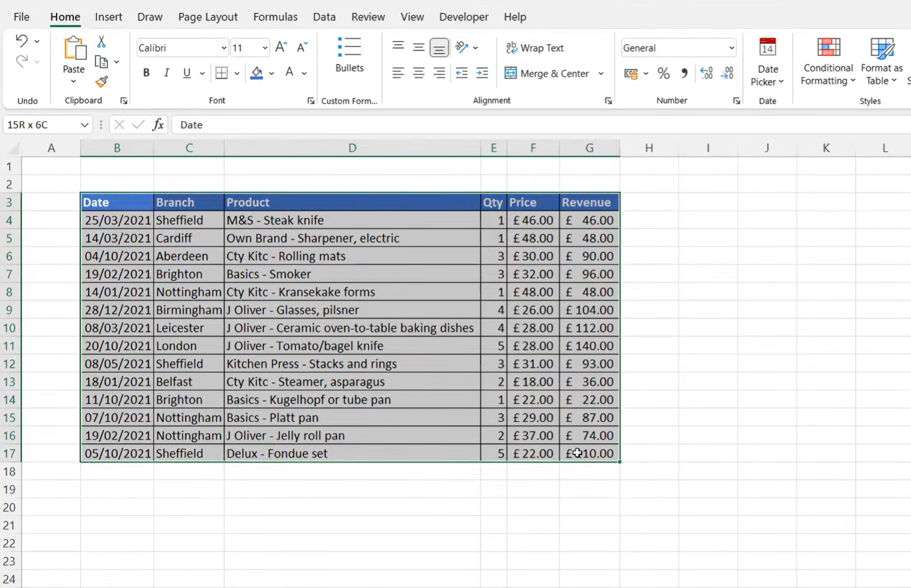Click the Increase Indent icon
911x588 pixels.
click(x=482, y=73)
